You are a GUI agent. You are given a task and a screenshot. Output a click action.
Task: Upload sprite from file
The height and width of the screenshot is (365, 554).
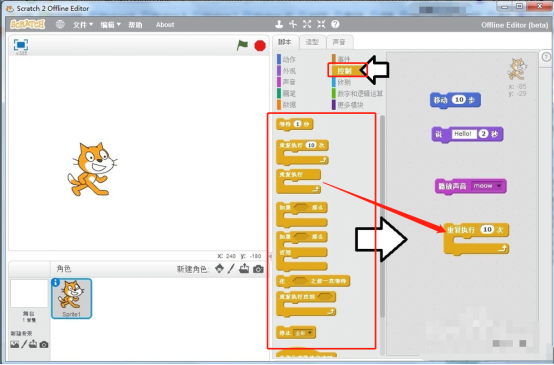click(x=244, y=269)
